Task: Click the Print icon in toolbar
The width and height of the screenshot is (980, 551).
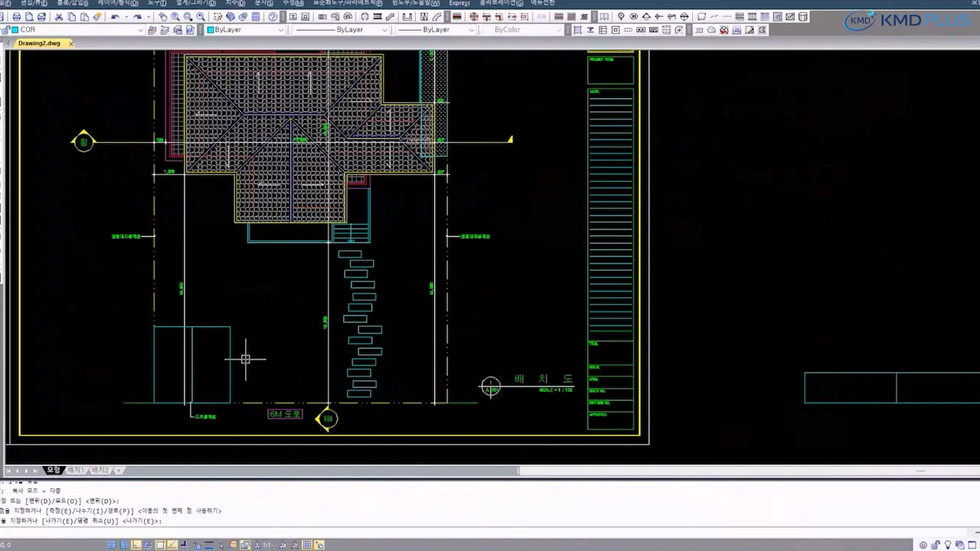Action: (x=17, y=17)
